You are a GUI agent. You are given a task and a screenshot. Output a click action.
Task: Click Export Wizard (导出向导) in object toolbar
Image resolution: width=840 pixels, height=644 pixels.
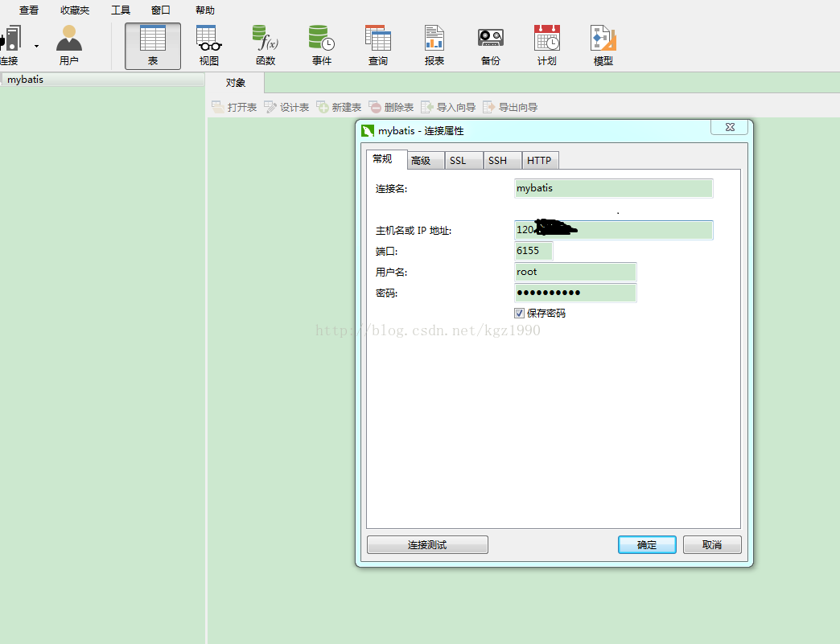click(x=511, y=107)
